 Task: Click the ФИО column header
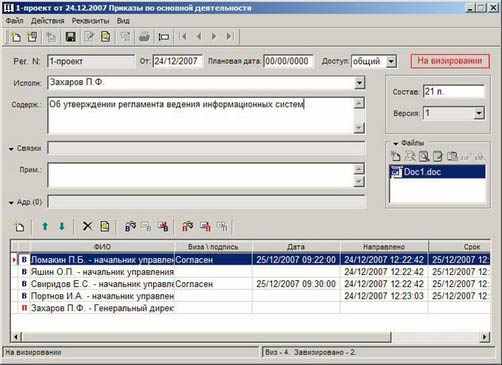[103, 247]
